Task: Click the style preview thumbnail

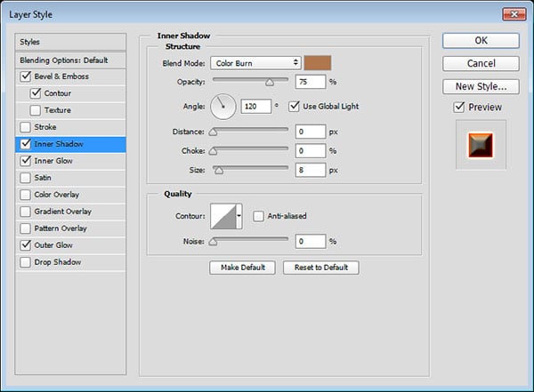Action: (x=481, y=145)
